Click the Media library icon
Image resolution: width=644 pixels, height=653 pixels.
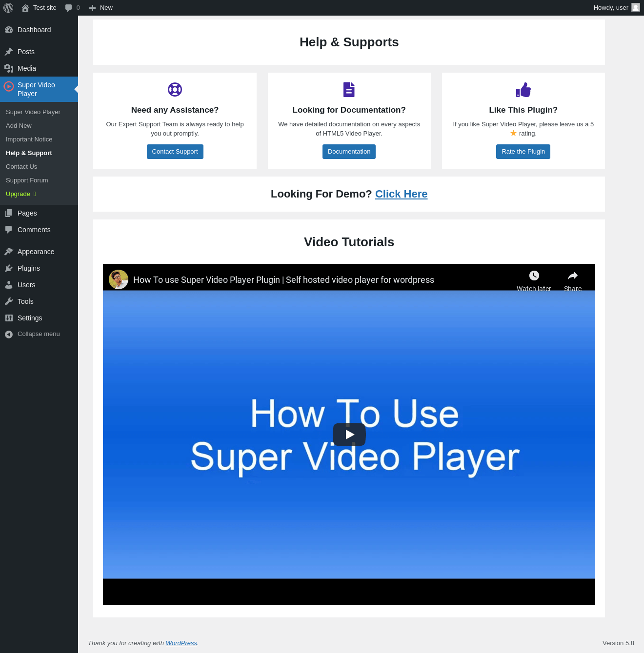click(x=9, y=68)
